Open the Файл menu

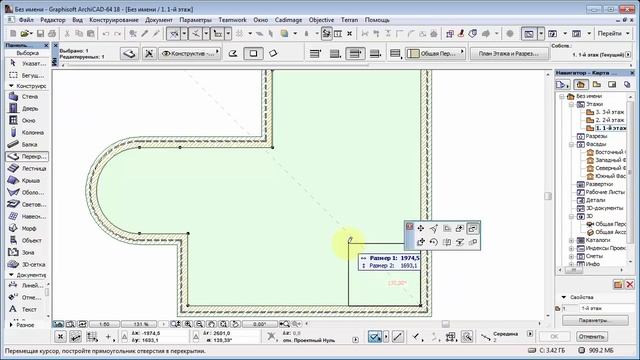(x=26, y=20)
